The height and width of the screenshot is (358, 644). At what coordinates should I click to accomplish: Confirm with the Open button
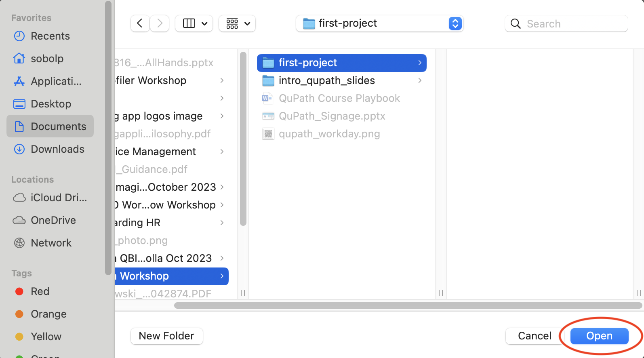pyautogui.click(x=599, y=336)
